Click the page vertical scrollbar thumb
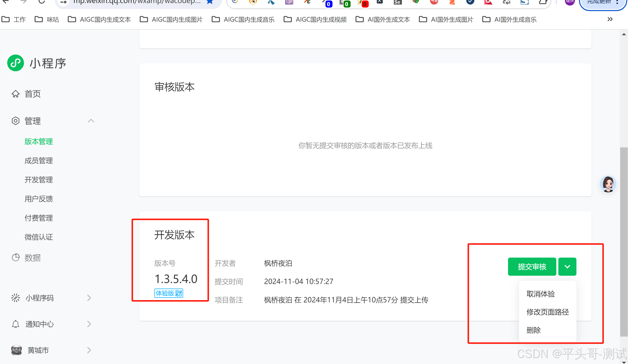 tap(623, 241)
